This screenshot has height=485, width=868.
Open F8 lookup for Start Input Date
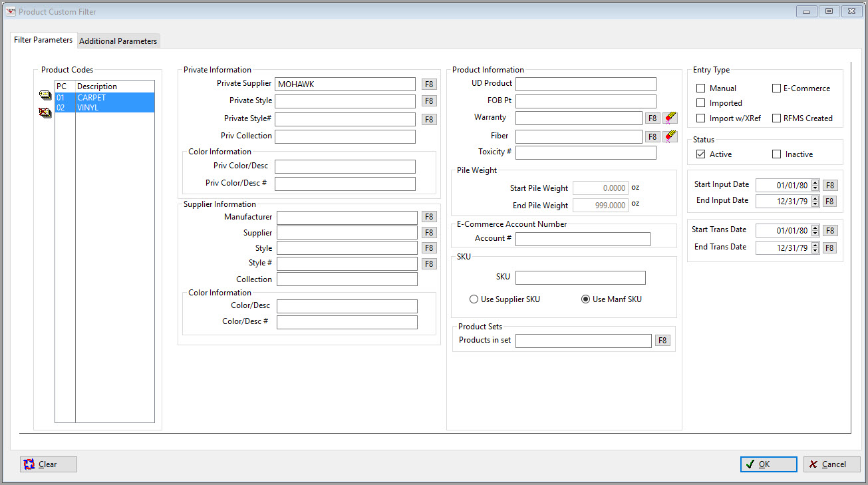click(830, 186)
